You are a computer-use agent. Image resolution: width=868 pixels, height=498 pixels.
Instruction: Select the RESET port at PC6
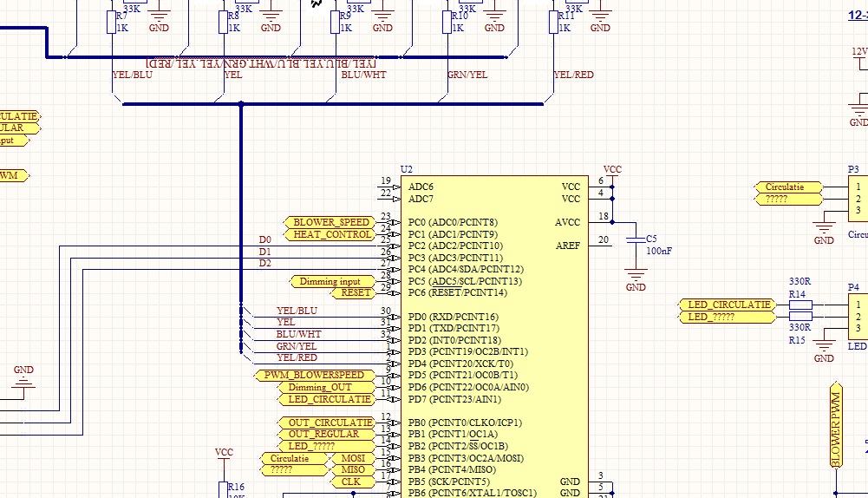coord(353,292)
